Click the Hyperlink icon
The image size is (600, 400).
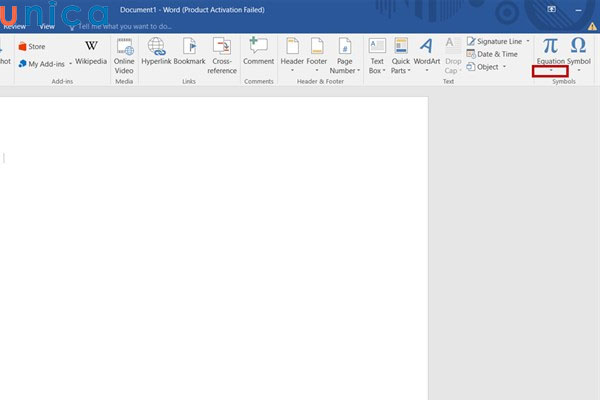156,47
